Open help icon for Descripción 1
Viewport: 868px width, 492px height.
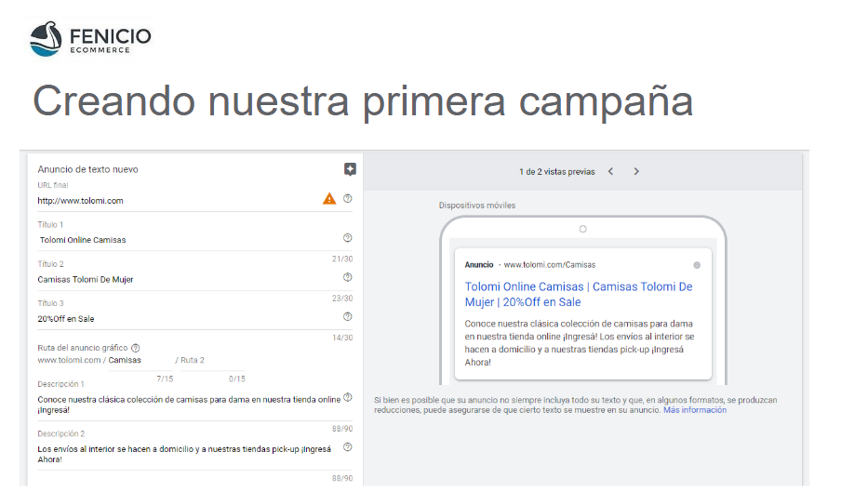348,397
